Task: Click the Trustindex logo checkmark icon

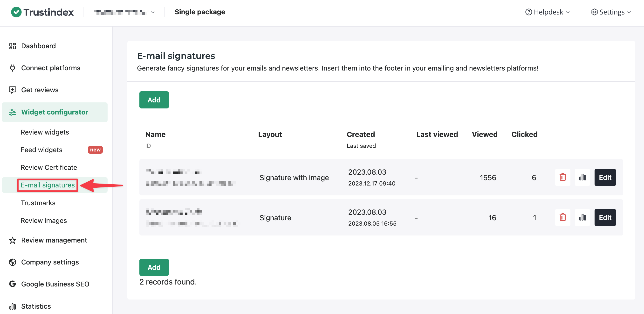Action: [16, 12]
